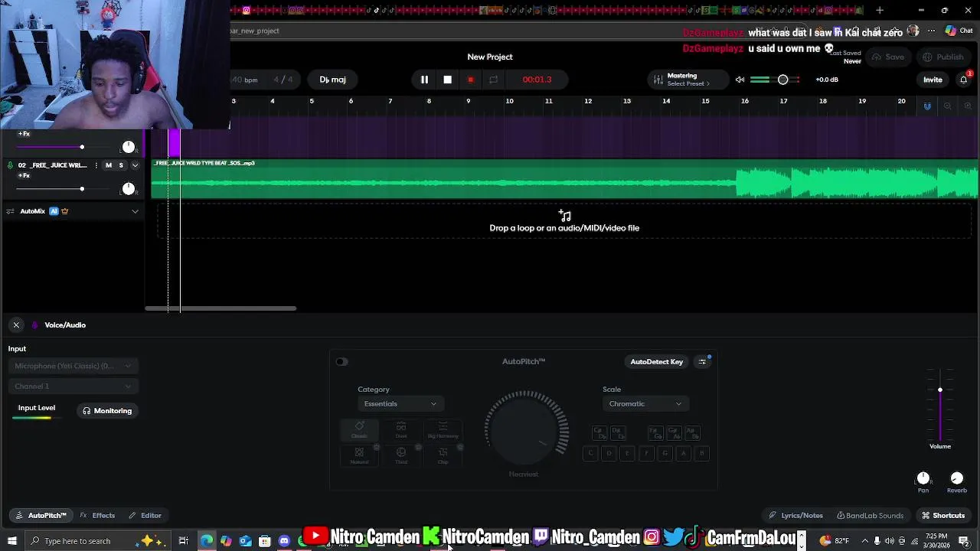Open the Channel 1 dropdown

click(x=73, y=386)
